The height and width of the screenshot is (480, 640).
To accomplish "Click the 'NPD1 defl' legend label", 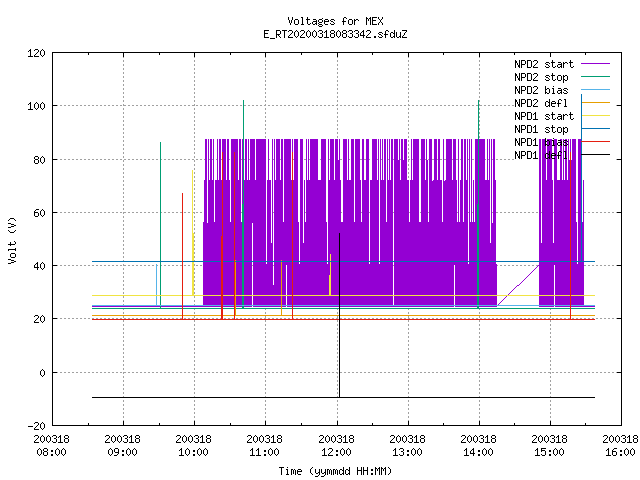I will click(541, 156).
